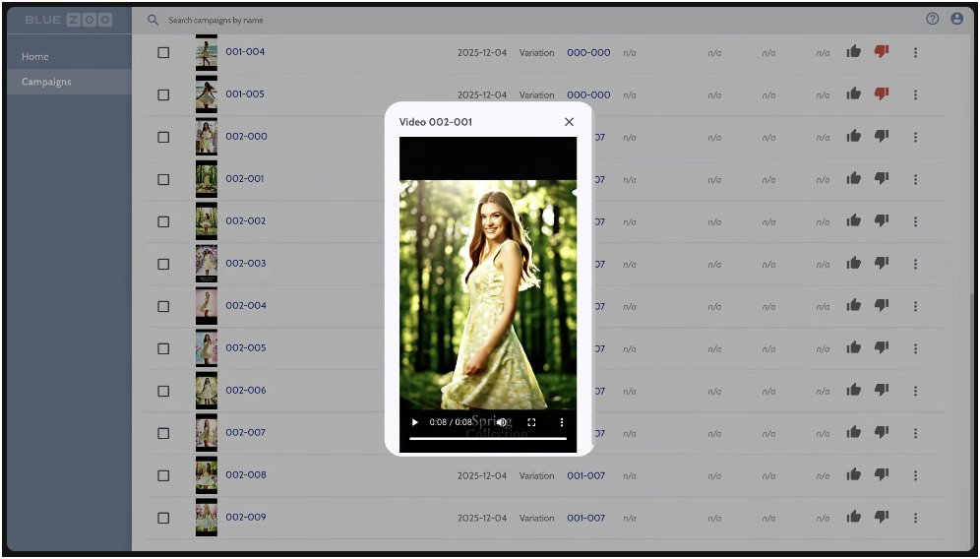Mute the video using the speaker icon
Screen dimensions: 980x559
tap(501, 422)
